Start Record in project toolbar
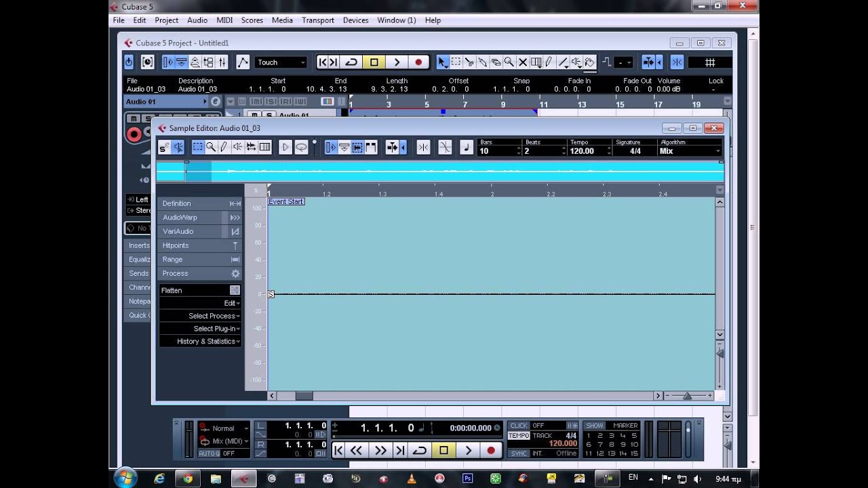This screenshot has width=868, height=488. coord(418,62)
